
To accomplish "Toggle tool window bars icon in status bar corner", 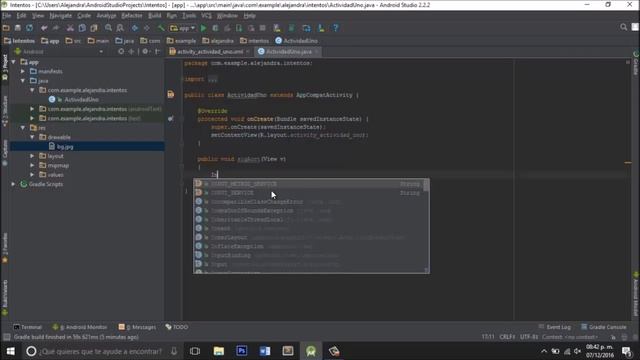I will tap(7, 337).
